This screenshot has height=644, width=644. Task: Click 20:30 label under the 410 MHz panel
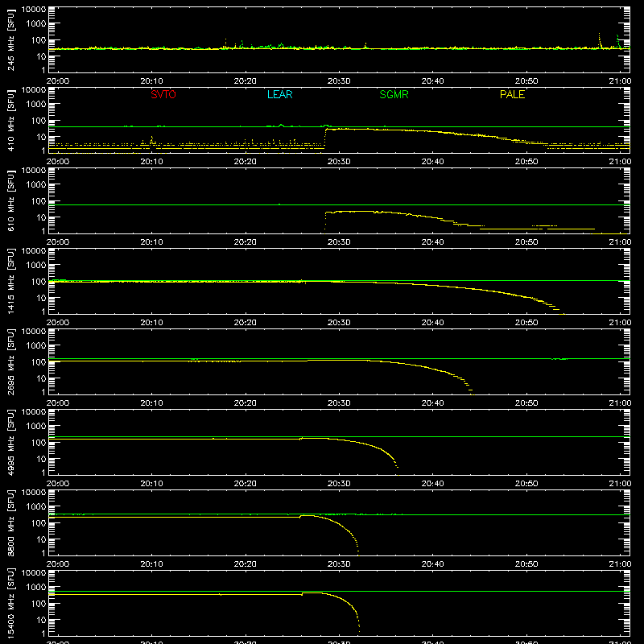click(x=339, y=162)
